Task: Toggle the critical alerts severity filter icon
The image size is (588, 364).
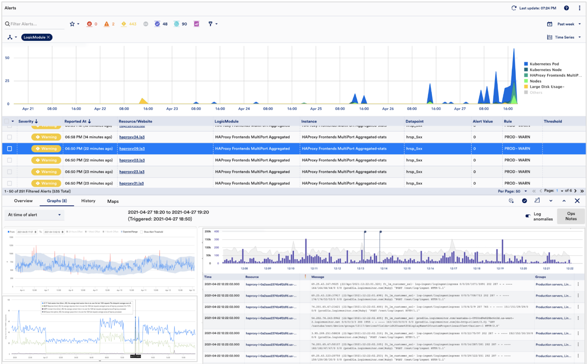Action: click(x=89, y=24)
